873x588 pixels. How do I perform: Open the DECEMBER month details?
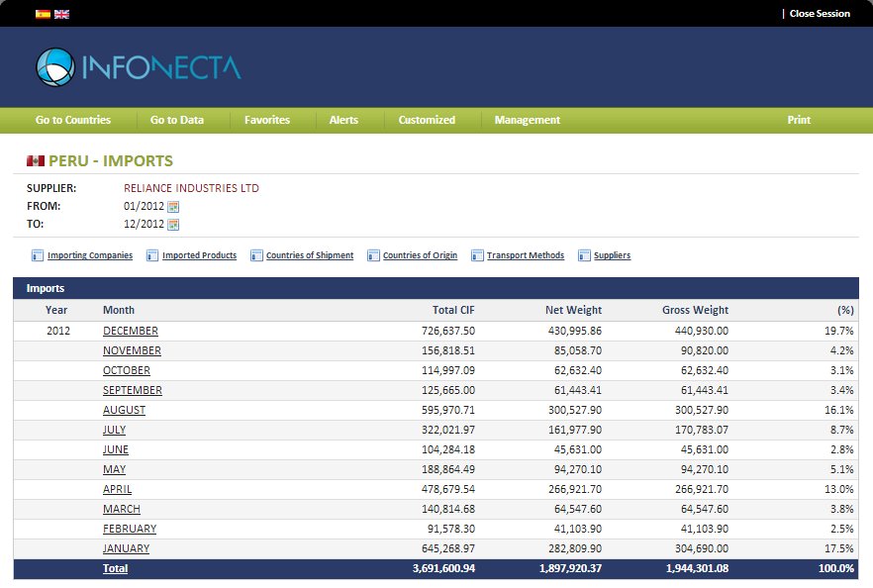[x=131, y=332]
